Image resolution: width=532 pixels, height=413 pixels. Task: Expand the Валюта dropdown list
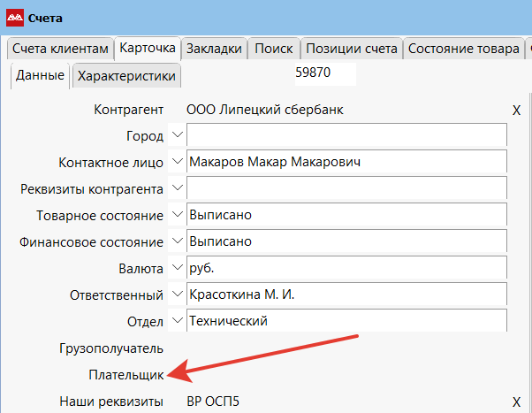177,267
